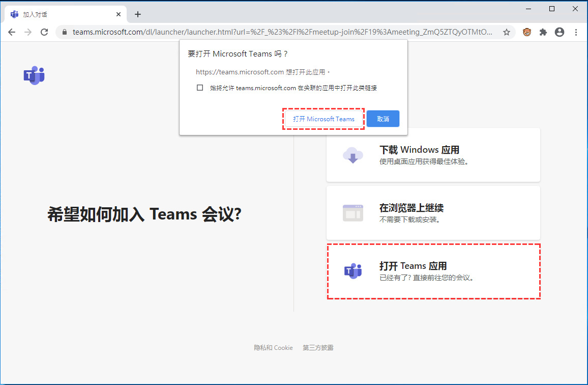Minimize the Chrome window
Viewport: 588px width, 385px height.
528,9
